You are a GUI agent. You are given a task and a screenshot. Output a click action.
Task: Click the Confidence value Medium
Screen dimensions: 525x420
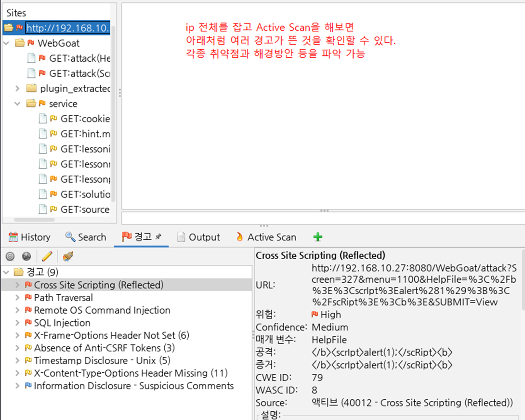pos(330,327)
